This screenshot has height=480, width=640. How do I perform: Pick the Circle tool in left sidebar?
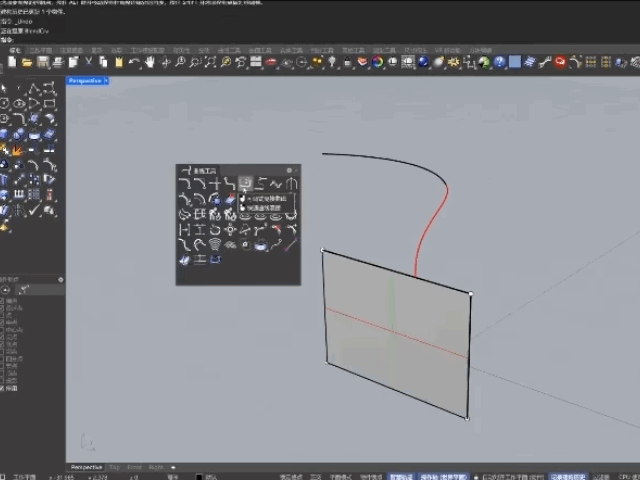point(6,103)
